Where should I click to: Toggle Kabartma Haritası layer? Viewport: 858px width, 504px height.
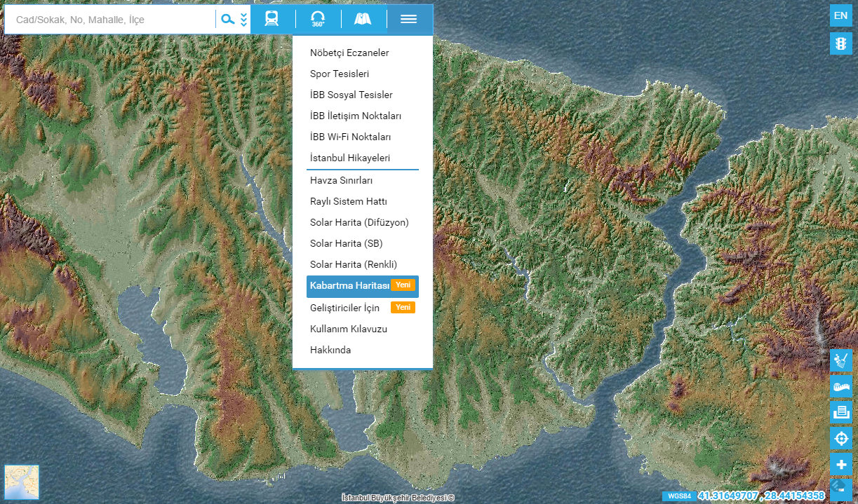[349, 286]
